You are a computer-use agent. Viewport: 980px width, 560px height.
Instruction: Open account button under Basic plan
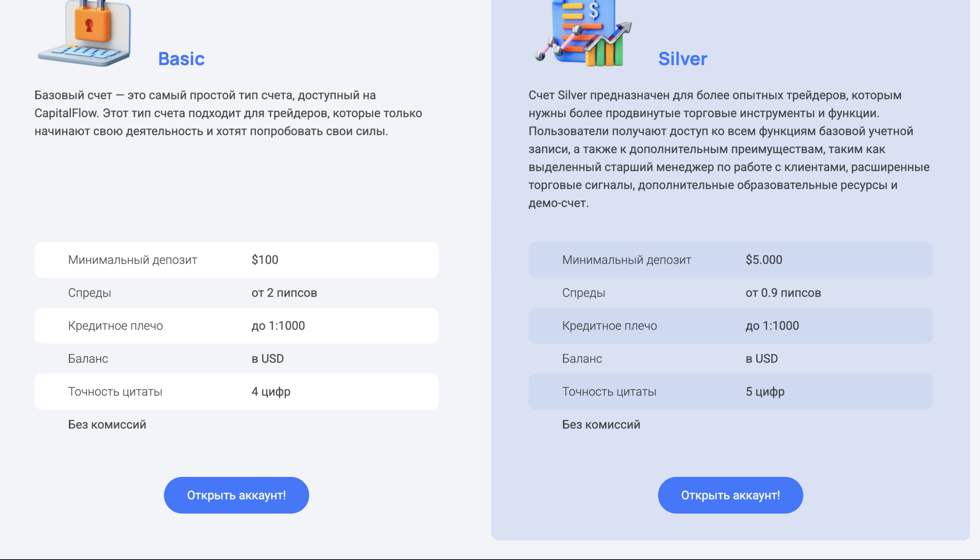pos(236,495)
